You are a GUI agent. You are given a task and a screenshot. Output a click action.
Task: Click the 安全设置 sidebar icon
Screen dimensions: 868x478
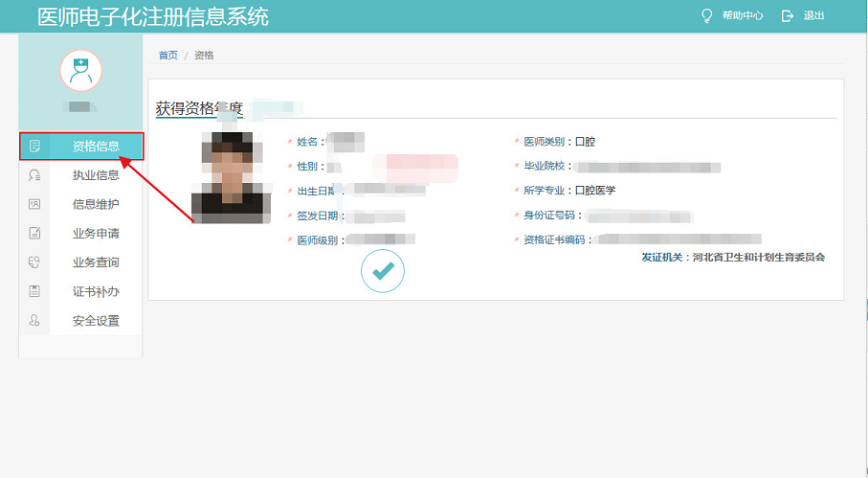point(34,321)
